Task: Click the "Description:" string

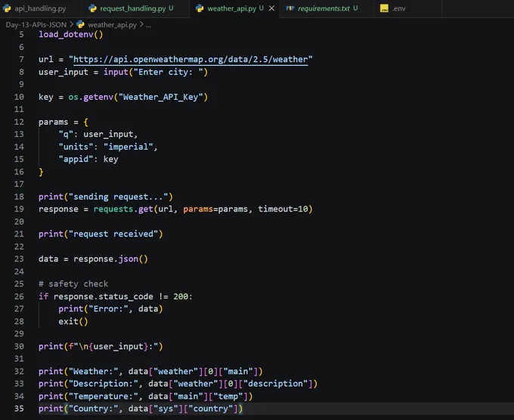Action: tap(104, 384)
